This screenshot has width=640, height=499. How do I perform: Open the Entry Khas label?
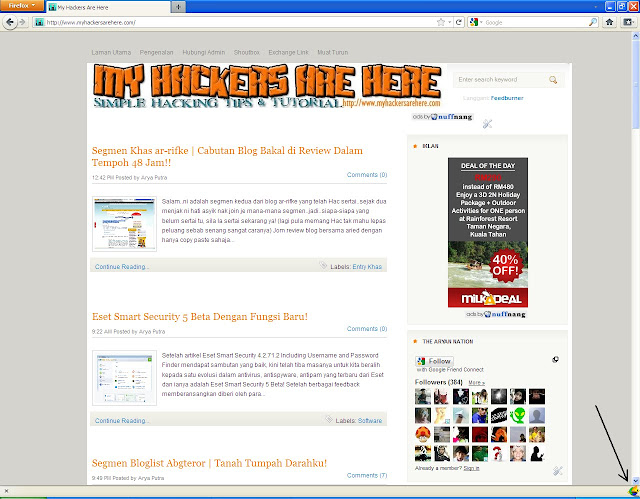click(367, 266)
